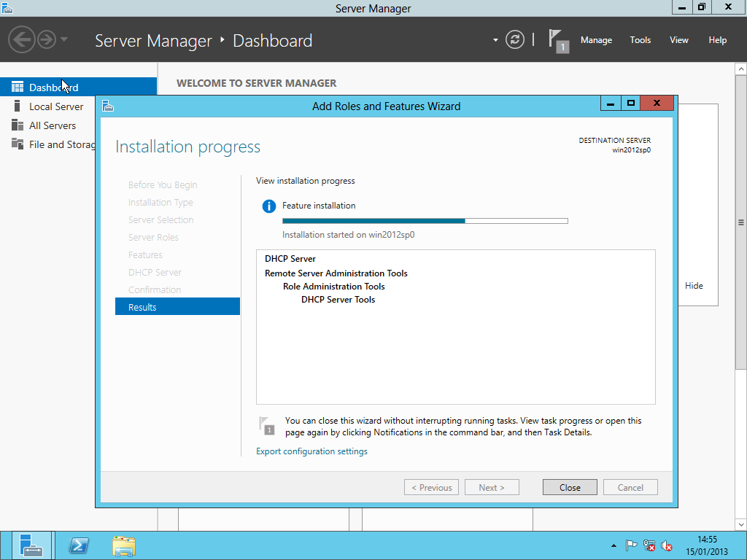Click the Back navigation arrow
Screen dimensions: 747x560
click(22, 39)
